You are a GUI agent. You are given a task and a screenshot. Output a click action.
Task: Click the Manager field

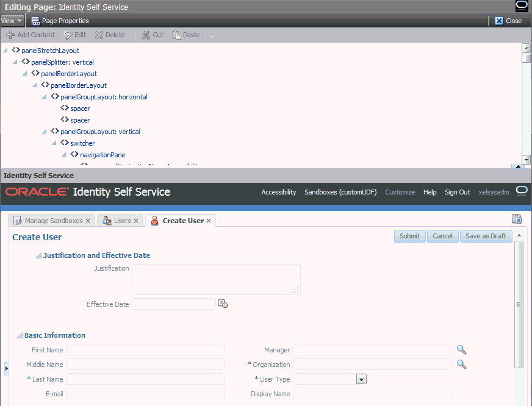pyautogui.click(x=372, y=350)
